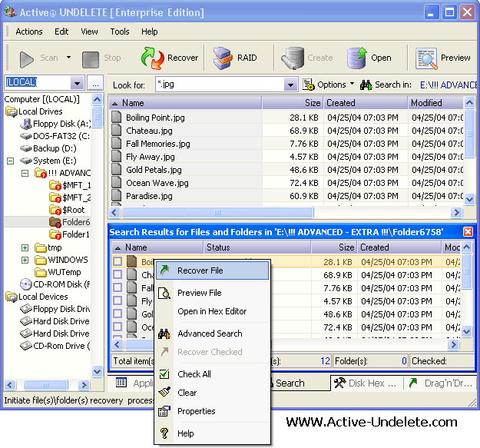Select the Paradise.jpg file row
The height and width of the screenshot is (448, 480).
286,196
